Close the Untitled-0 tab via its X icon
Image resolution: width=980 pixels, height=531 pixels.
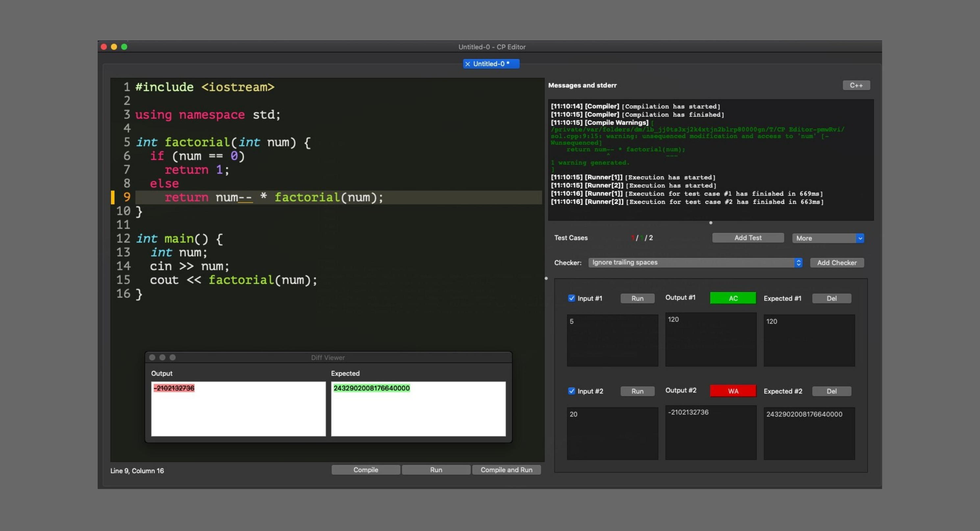pos(467,64)
